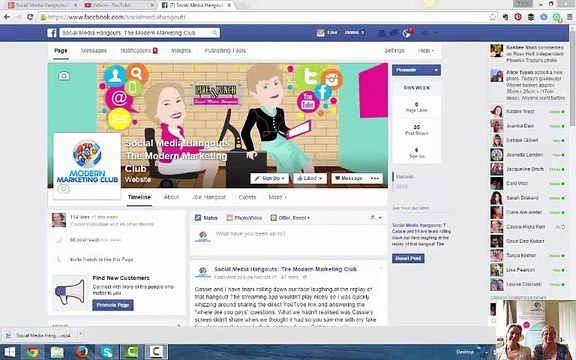Click the post's page name link
The height and width of the screenshot is (360, 576).
[x=285, y=269]
